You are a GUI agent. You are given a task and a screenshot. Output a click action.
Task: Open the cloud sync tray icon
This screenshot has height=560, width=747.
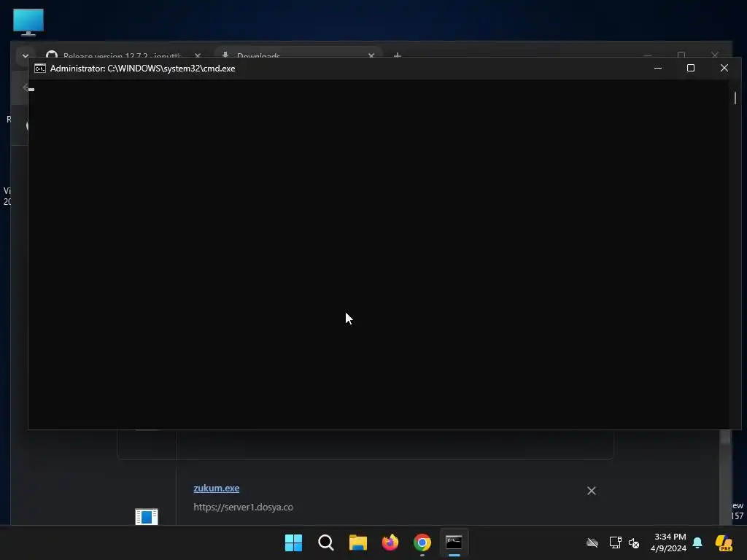(x=592, y=542)
